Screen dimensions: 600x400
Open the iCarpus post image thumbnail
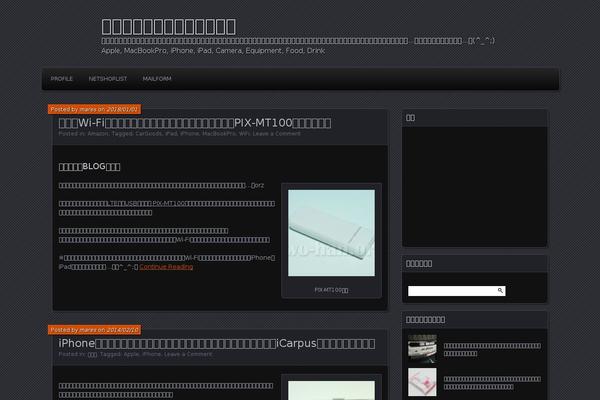click(331, 390)
